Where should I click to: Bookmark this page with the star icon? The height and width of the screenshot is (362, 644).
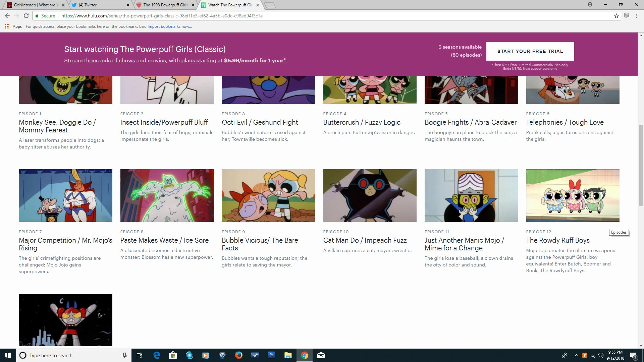(x=616, y=16)
